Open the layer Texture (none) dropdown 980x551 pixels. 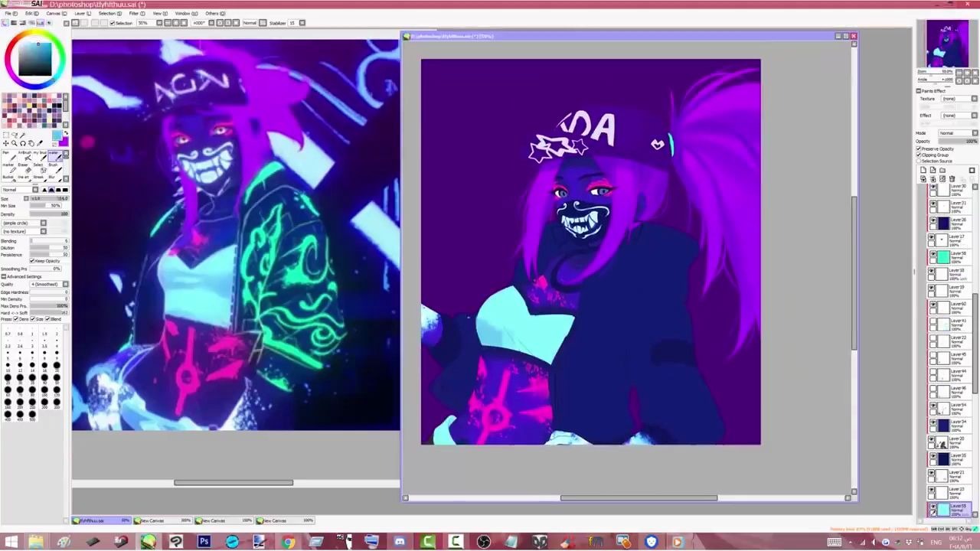pyautogui.click(x=959, y=99)
